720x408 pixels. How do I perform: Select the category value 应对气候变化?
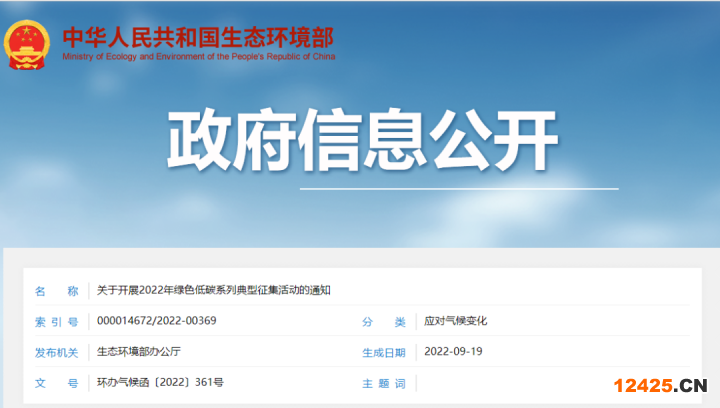pyautogui.click(x=456, y=321)
